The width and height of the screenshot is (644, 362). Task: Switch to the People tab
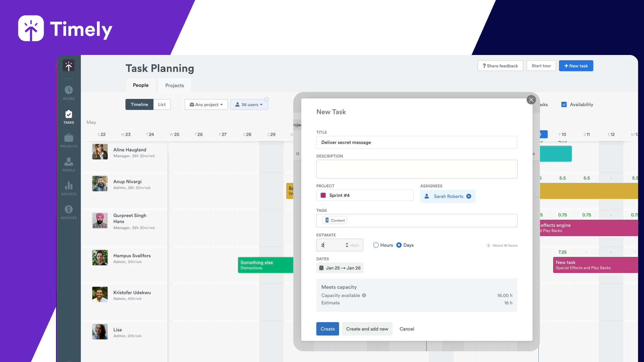141,85
